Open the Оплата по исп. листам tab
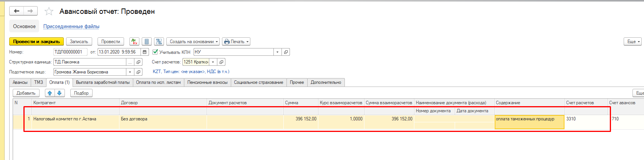Viewport: 644px width, 160px height. (x=158, y=82)
